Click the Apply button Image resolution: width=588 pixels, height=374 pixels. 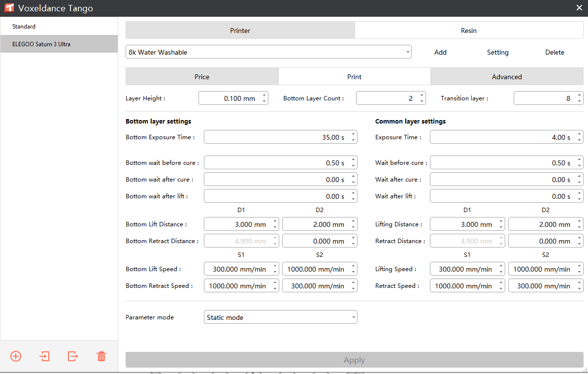pyautogui.click(x=355, y=360)
